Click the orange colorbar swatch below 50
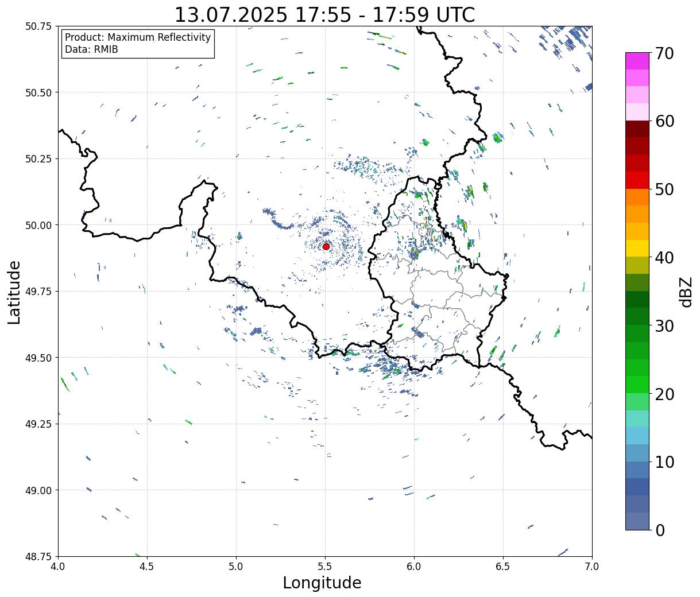The height and width of the screenshot is (597, 700). coord(637,197)
